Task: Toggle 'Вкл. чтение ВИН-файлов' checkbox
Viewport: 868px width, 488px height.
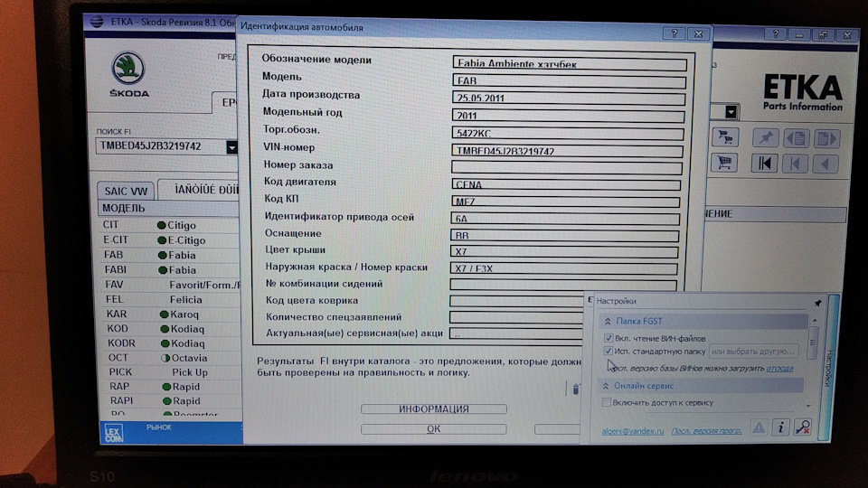Action: tap(609, 337)
